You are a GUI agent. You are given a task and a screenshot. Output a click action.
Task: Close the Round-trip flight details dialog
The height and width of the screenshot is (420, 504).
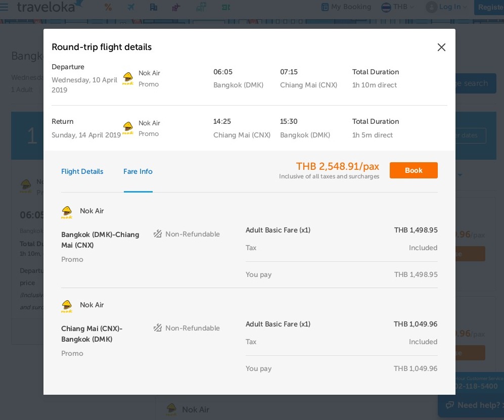[x=441, y=47]
